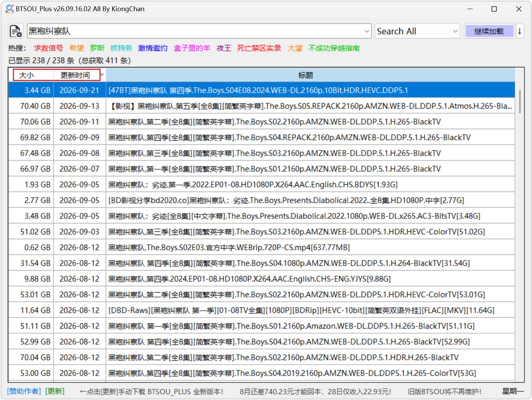Search the hot keyword 求救信号
The image size is (532, 400).
[48, 48]
